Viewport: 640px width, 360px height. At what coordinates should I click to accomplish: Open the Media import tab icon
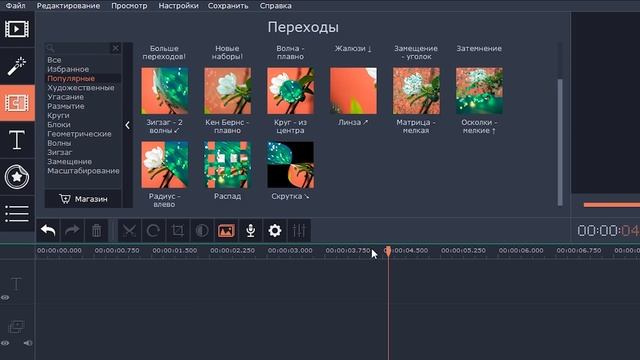pos(17,29)
